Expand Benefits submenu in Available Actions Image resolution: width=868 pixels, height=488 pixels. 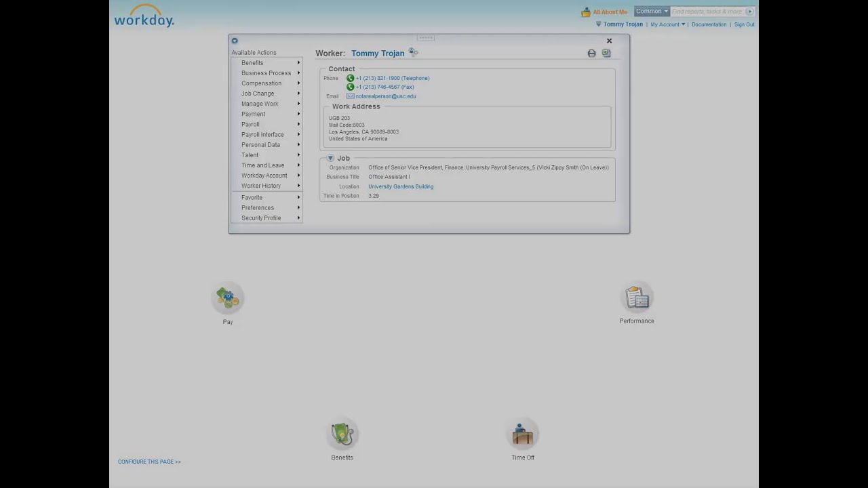point(267,63)
